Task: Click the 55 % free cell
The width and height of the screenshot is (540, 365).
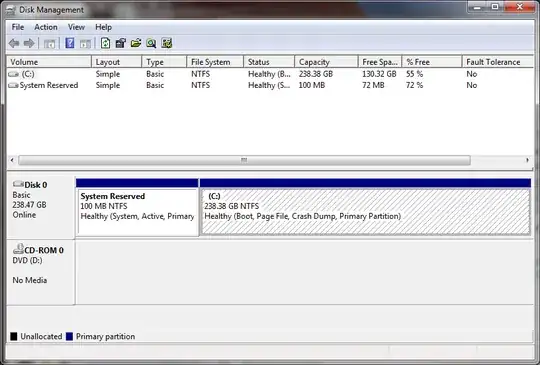Action: point(414,74)
